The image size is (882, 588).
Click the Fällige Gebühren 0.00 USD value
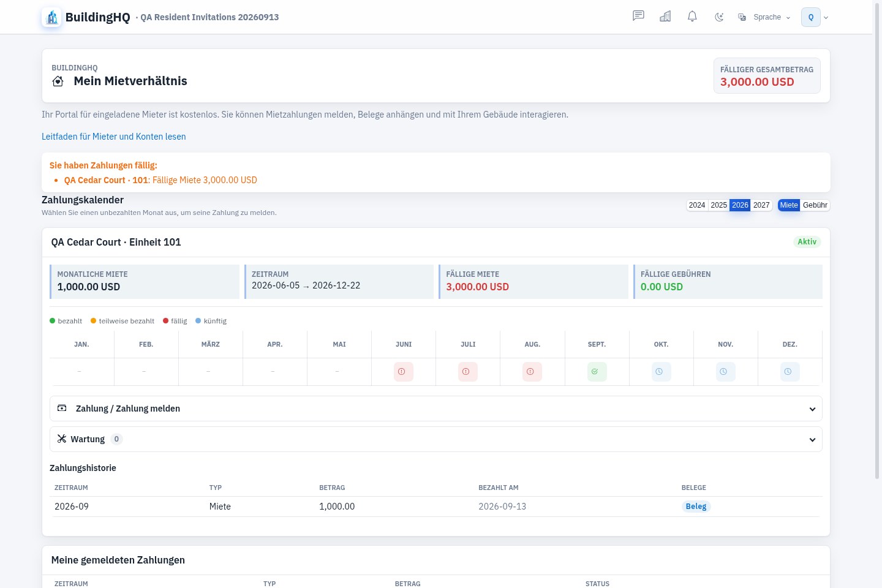(661, 287)
